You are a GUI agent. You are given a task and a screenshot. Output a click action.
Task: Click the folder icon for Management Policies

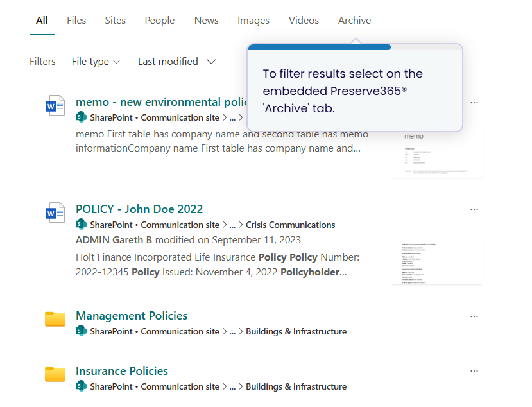pos(55,318)
